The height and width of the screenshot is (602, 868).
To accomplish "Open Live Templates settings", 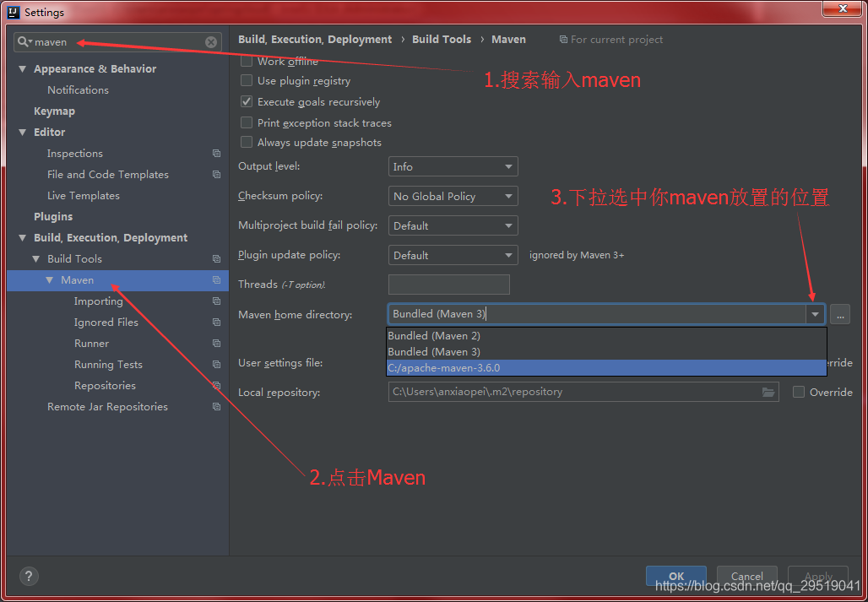I will pos(84,195).
